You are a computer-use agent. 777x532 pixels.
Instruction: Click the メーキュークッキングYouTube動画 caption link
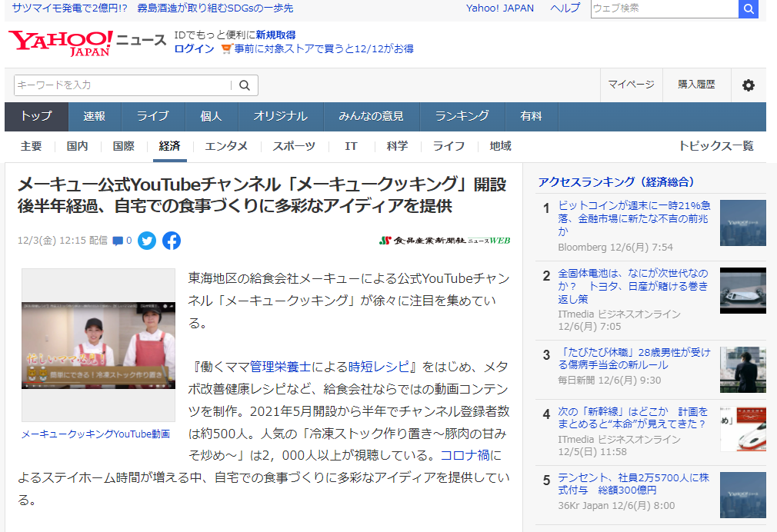[x=95, y=434]
